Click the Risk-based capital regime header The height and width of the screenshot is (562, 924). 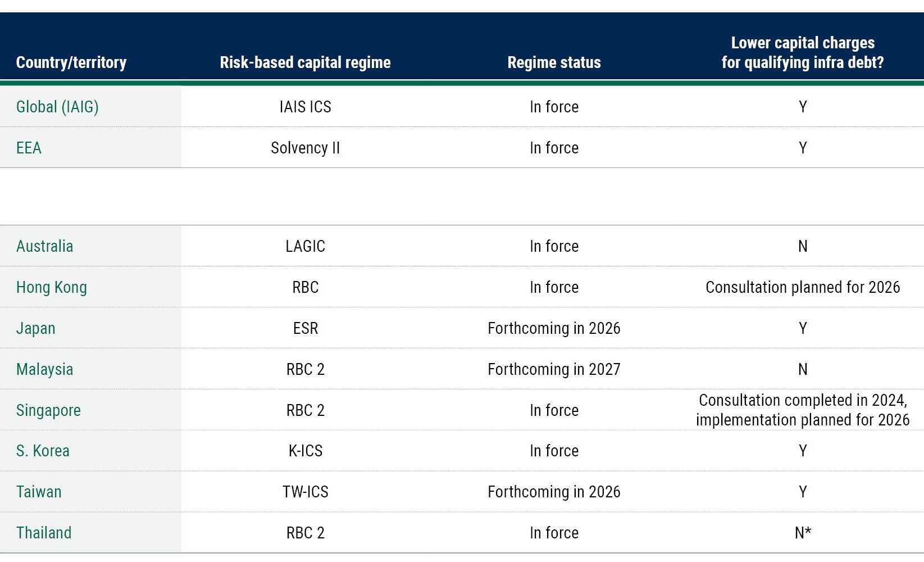pyautogui.click(x=305, y=62)
